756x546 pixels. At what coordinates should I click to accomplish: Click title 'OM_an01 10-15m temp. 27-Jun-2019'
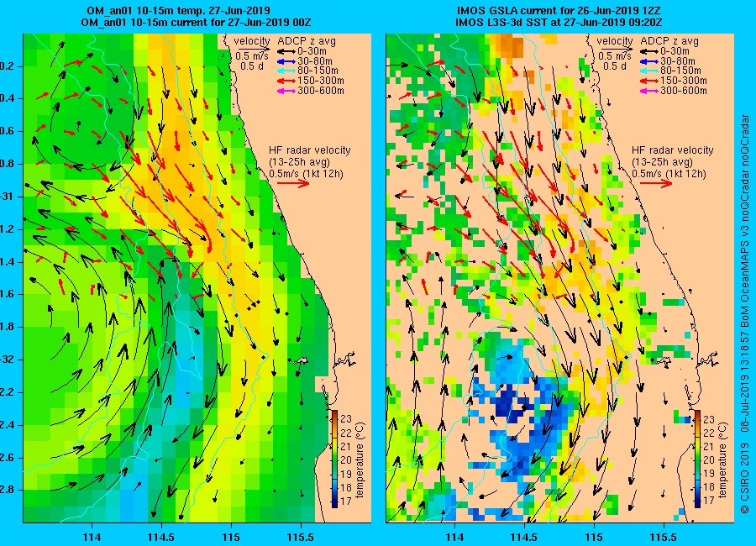click(x=178, y=11)
